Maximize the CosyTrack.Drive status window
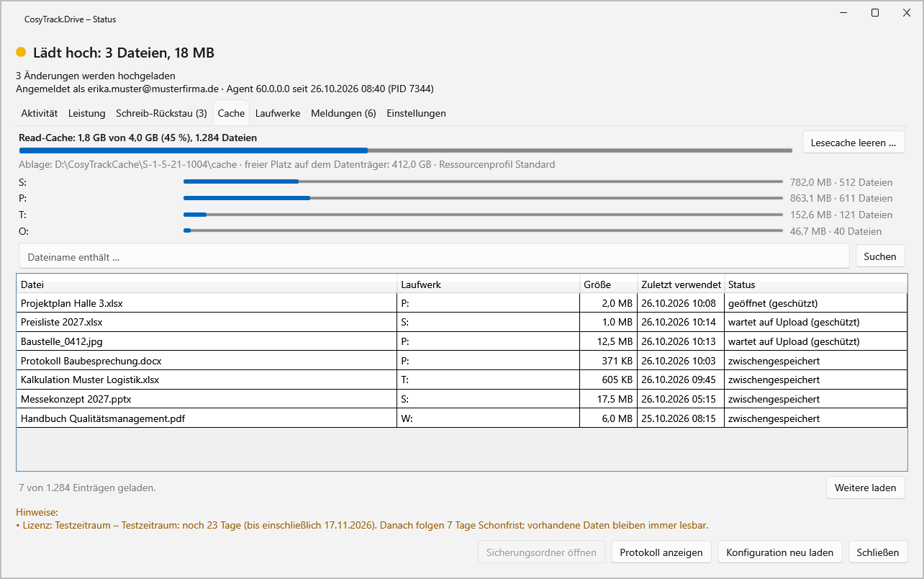Viewport: 924px width, 579px height. pyautogui.click(x=875, y=13)
